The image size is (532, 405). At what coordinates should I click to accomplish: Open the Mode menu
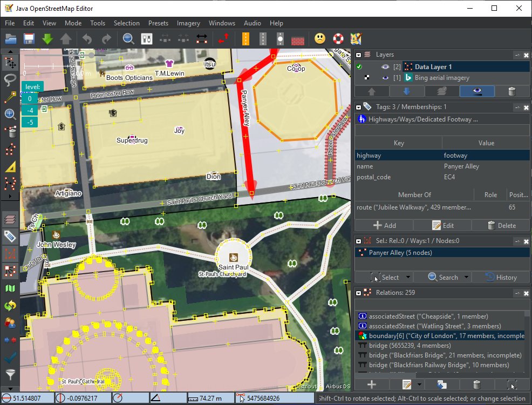73,23
